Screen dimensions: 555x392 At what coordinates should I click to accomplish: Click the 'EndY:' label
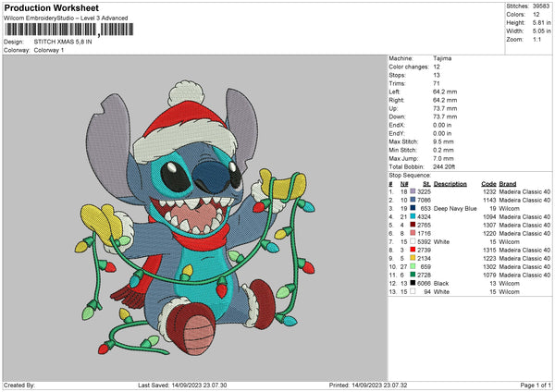tap(397, 133)
